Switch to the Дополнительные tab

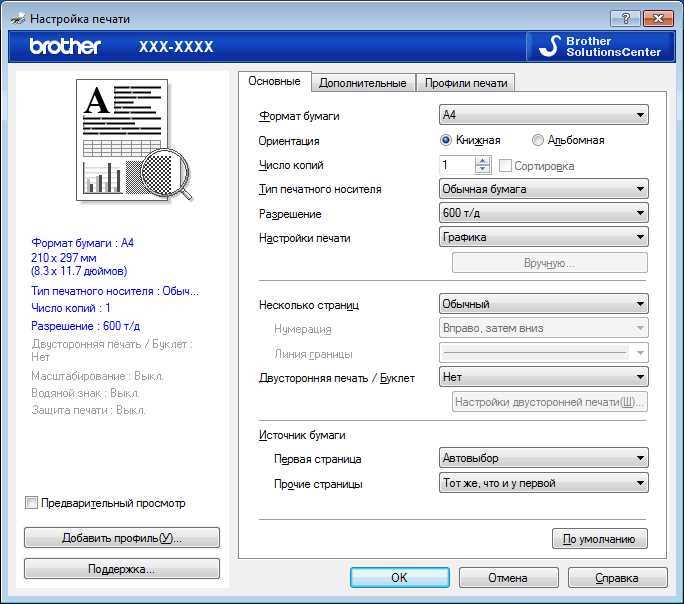(x=362, y=83)
